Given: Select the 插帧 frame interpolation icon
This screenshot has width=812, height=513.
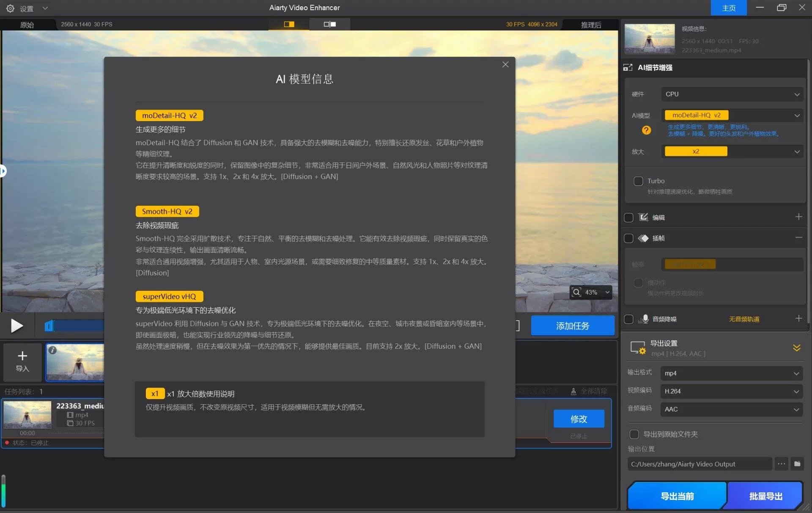Looking at the screenshot, I should (x=644, y=238).
